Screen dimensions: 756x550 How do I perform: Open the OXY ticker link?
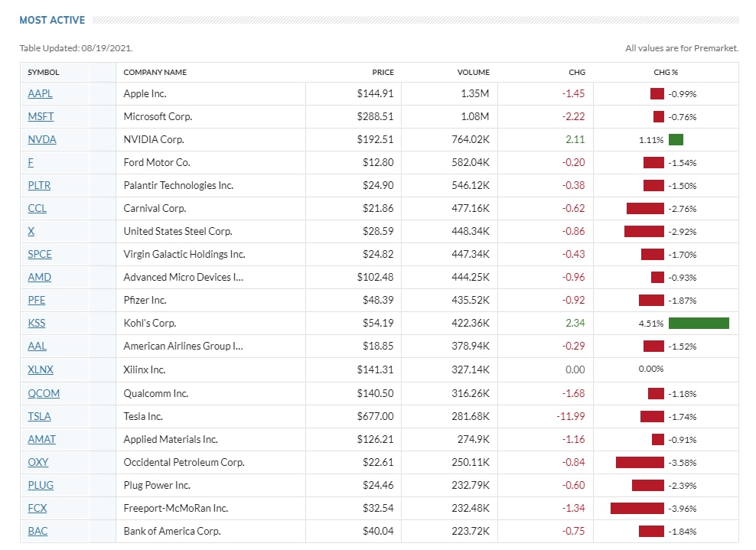point(37,462)
